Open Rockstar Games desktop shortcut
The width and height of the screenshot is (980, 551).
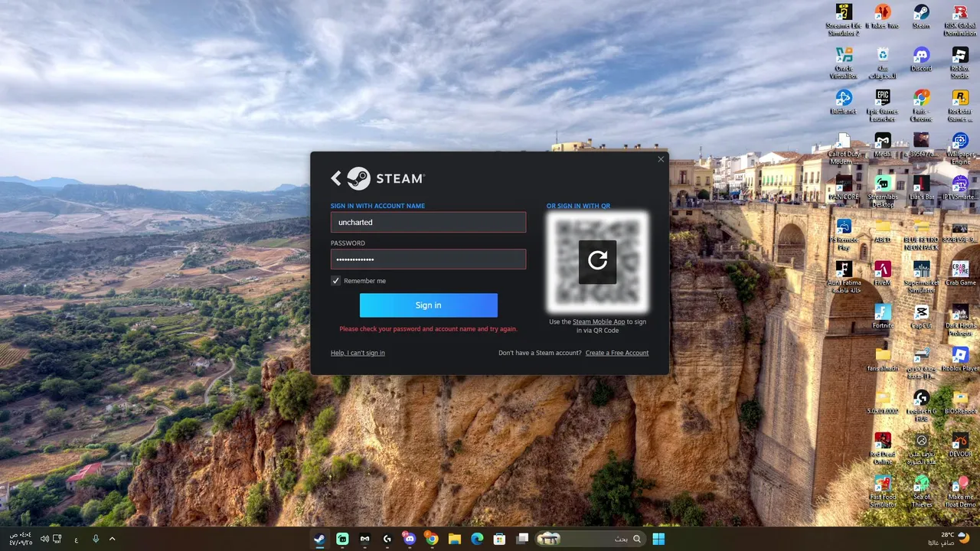point(960,105)
